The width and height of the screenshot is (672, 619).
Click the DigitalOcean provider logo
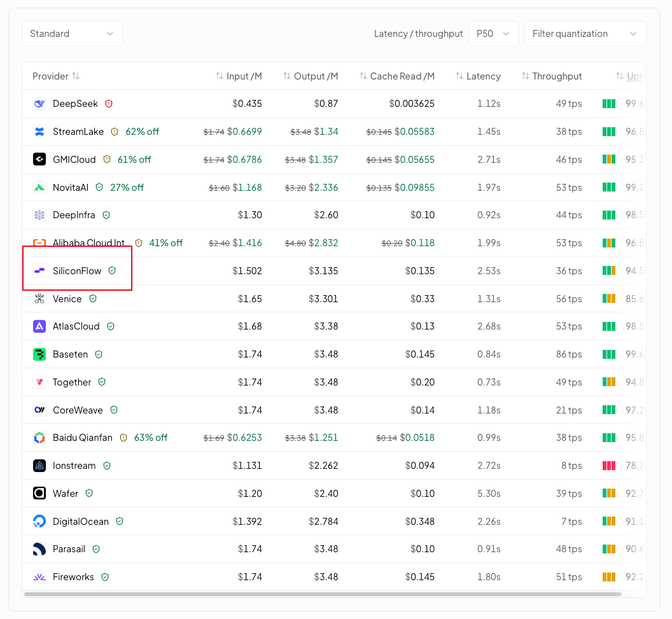click(x=39, y=521)
